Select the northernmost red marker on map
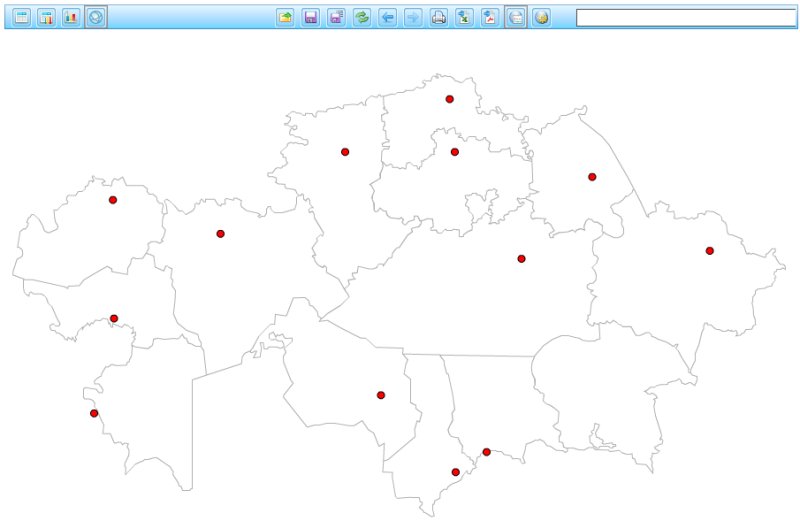This screenshot has width=800, height=521. click(x=450, y=99)
